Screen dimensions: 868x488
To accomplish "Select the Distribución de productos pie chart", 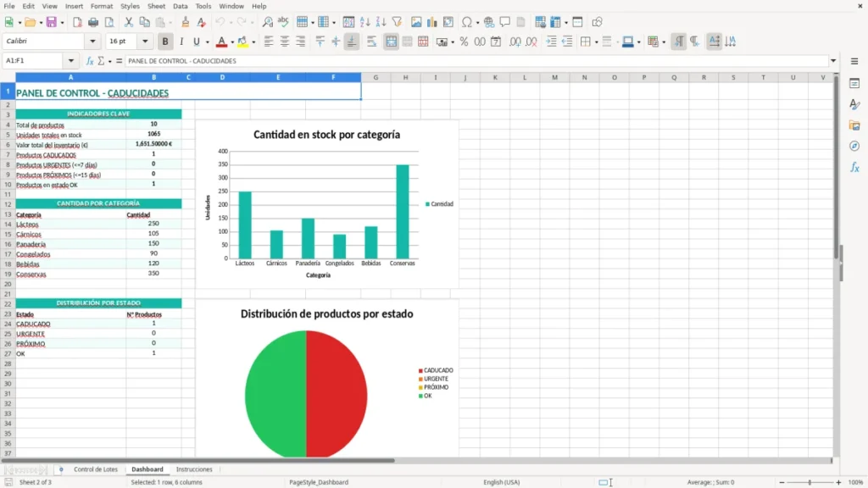I will click(x=327, y=380).
